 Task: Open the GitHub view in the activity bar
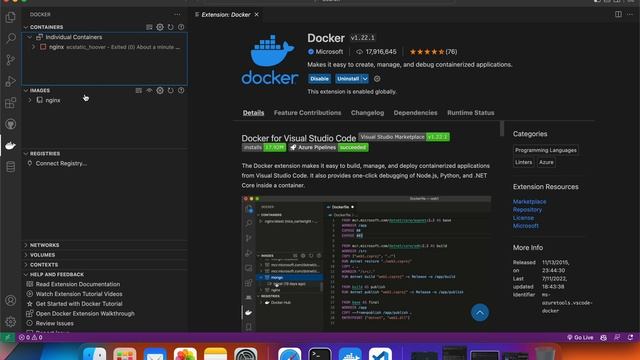(11, 124)
